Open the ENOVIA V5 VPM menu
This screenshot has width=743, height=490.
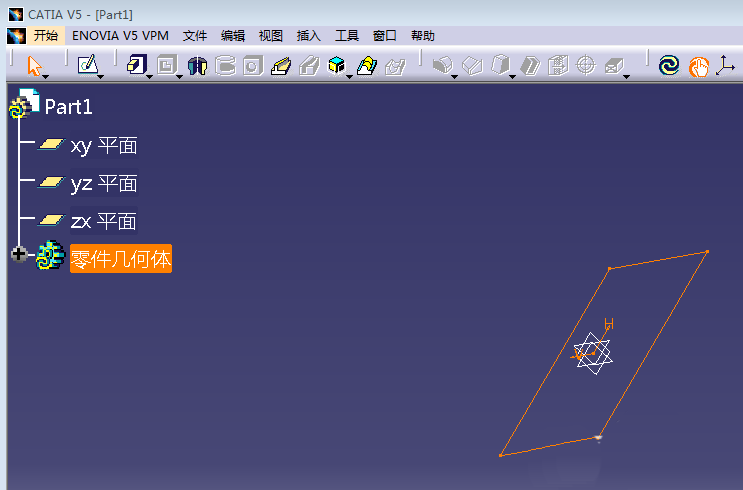(120, 35)
